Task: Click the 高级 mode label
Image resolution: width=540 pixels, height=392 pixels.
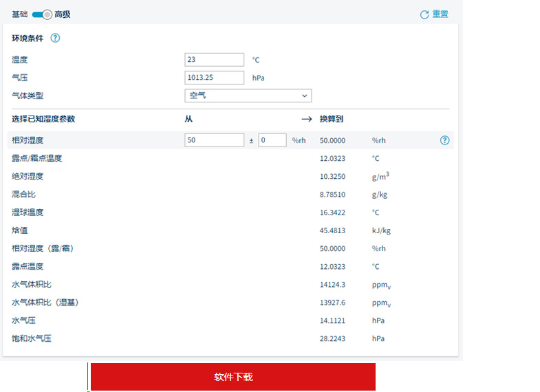Action: (x=63, y=14)
